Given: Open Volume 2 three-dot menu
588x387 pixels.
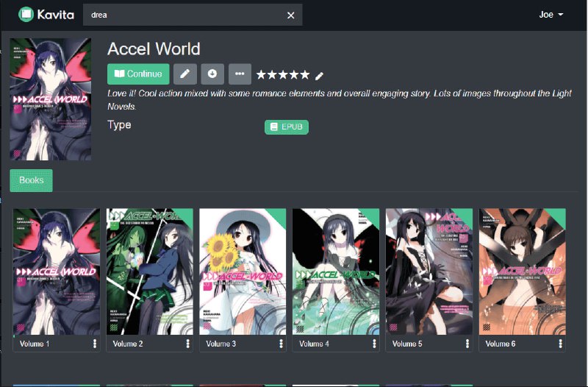Looking at the screenshot, I should pos(188,344).
